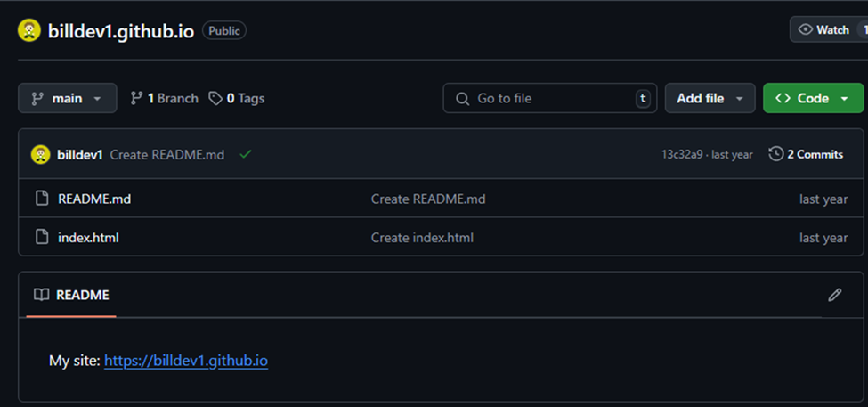Click the eye icon on Watch button
This screenshot has width=868, height=407.
click(806, 29)
